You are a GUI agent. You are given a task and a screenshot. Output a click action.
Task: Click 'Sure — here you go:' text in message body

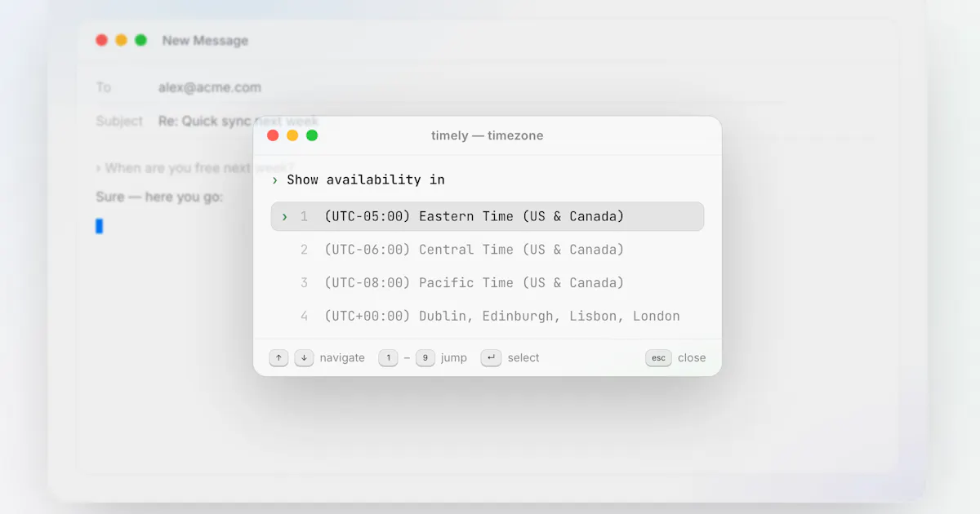[x=159, y=197]
